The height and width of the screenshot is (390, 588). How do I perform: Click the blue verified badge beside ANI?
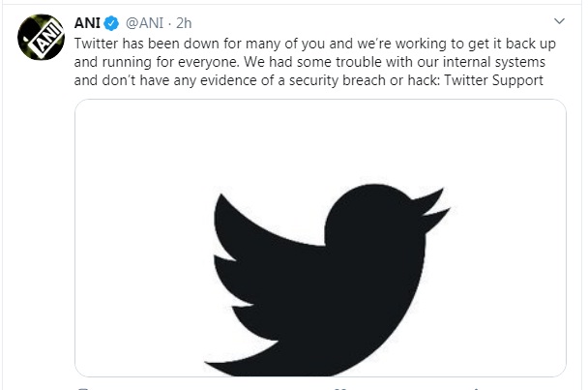point(111,23)
